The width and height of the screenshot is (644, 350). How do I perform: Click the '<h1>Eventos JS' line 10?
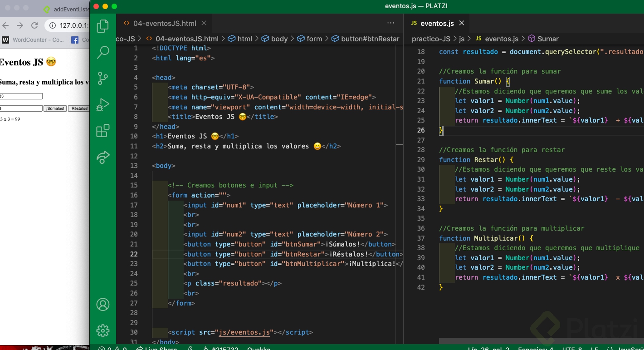pos(195,136)
